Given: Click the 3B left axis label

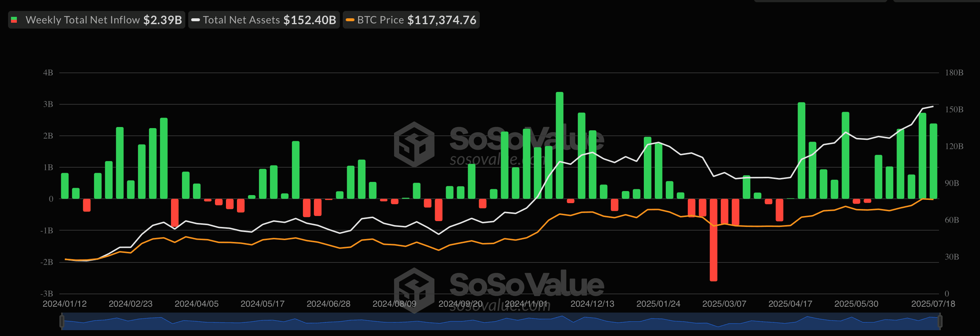Looking at the screenshot, I should [48, 104].
